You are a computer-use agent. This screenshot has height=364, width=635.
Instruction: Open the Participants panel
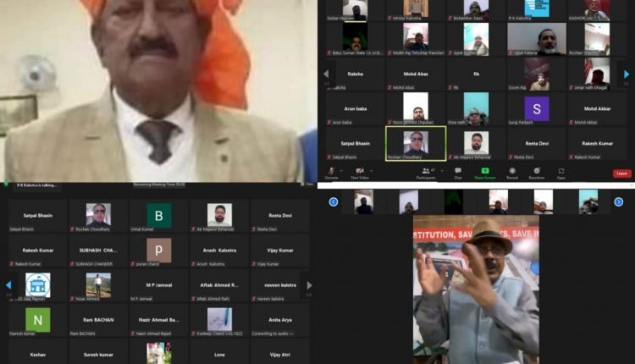pyautogui.click(x=426, y=173)
